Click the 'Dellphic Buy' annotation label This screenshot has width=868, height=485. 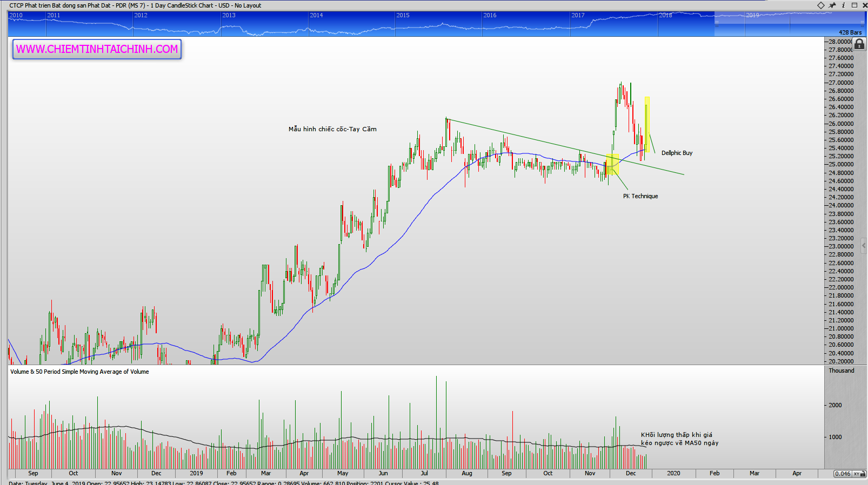pyautogui.click(x=677, y=153)
